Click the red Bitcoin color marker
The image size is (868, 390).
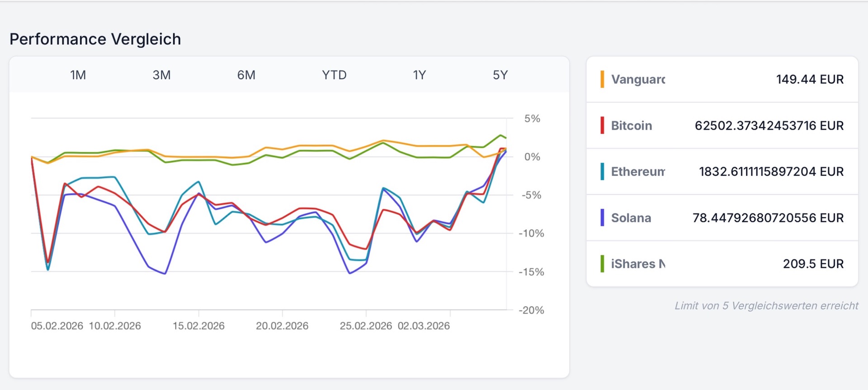(x=602, y=126)
